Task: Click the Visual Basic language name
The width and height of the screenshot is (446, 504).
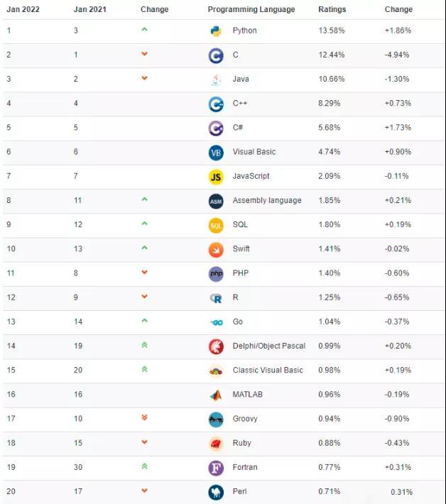Action: click(254, 152)
